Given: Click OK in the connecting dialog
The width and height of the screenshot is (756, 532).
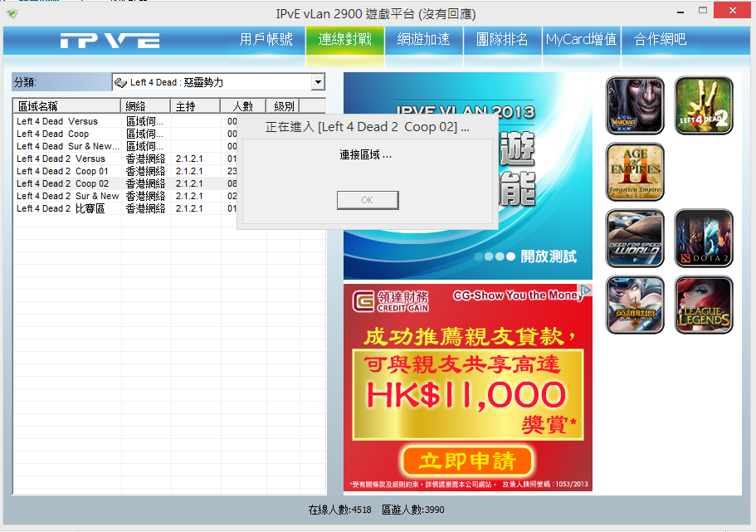Looking at the screenshot, I should [x=368, y=200].
